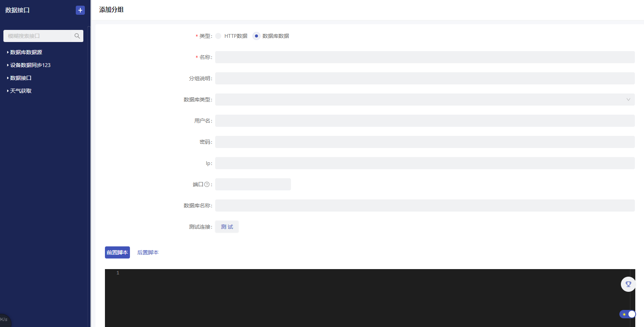Expand the 数据接口 tree node
The image size is (644, 327).
8,78
